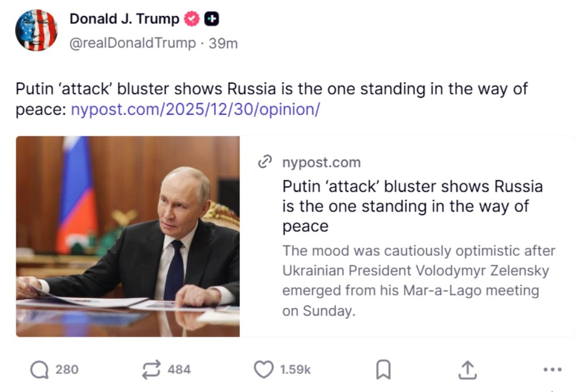
Task: Click the black plus badge beside name
Action: tap(211, 19)
